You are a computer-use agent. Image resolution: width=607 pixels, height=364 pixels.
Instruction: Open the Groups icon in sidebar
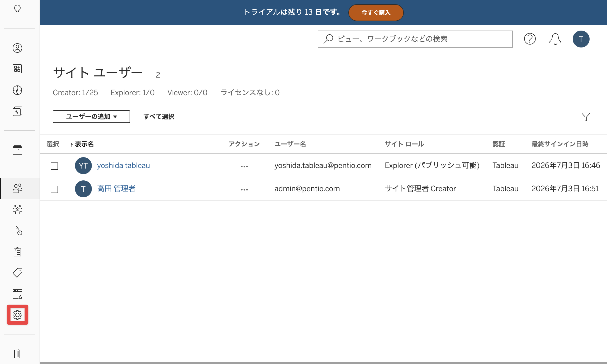point(17,209)
